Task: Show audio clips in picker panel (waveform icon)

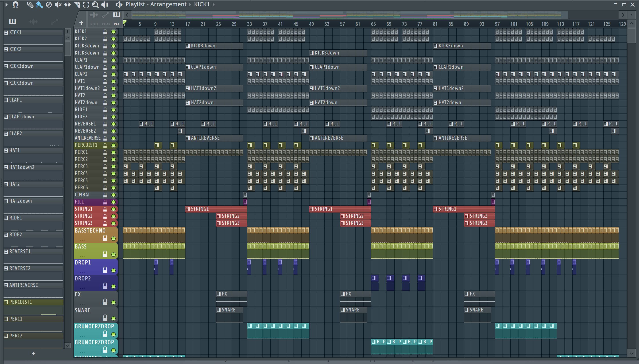Action: pyautogui.click(x=33, y=22)
